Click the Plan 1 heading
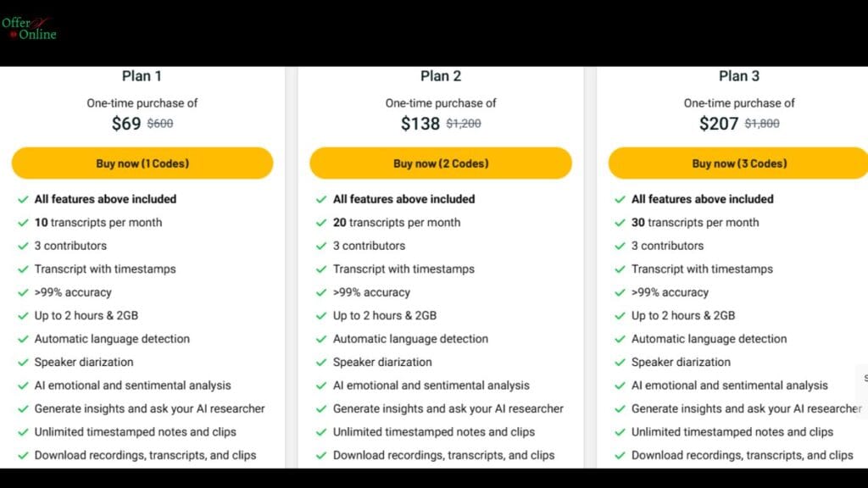 point(142,75)
